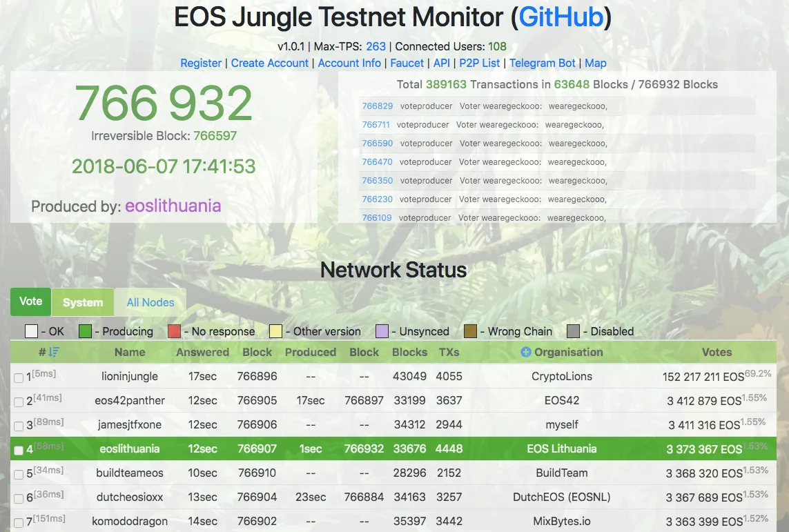Click the Name column header

coord(130,352)
